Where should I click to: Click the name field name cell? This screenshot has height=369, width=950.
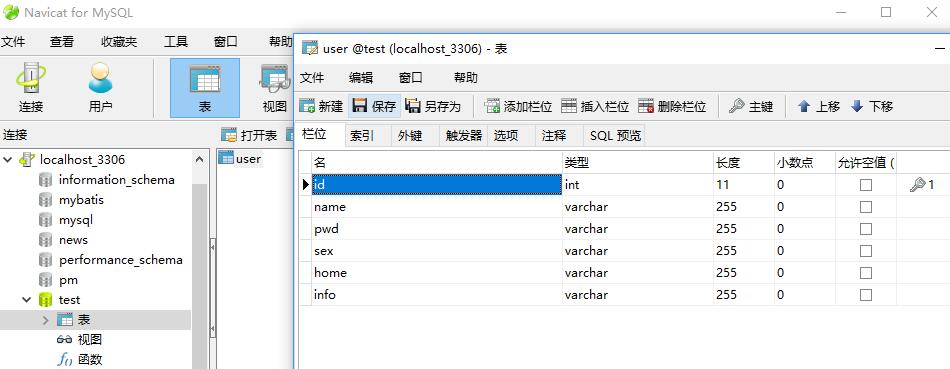click(437, 207)
